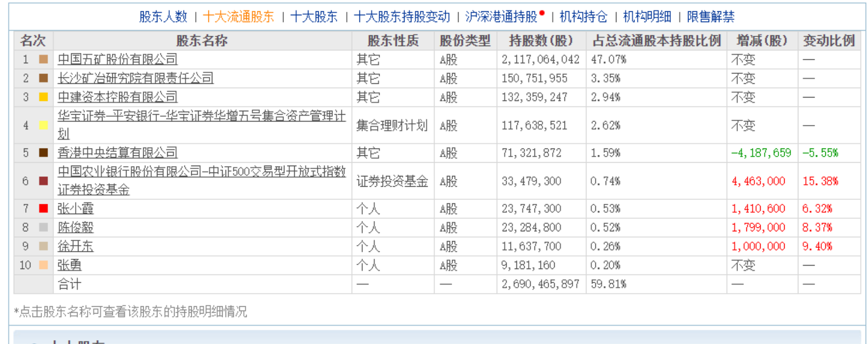Click the 47.07% ratio cell
868x344 pixels.
609,60
